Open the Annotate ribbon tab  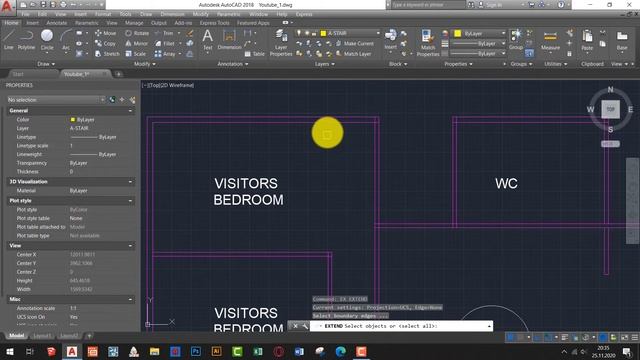click(56, 23)
